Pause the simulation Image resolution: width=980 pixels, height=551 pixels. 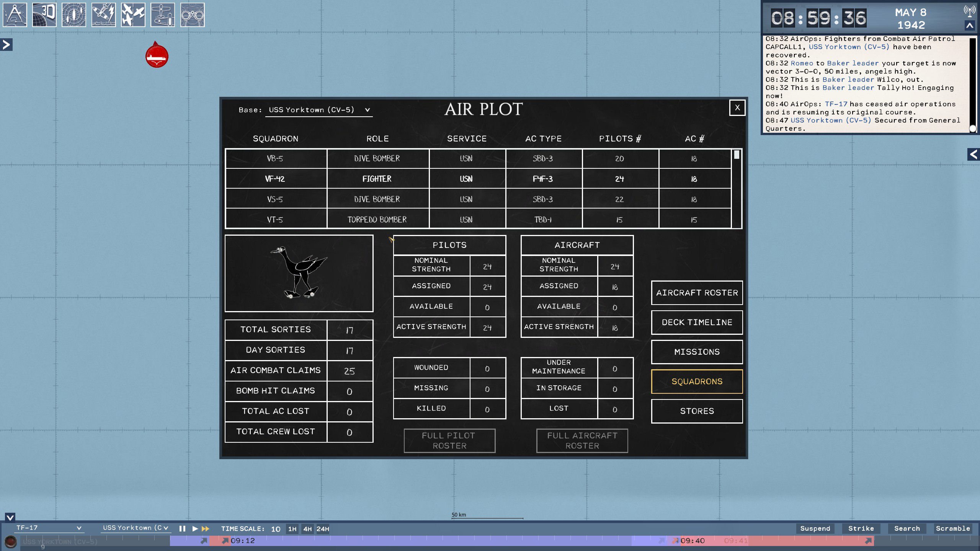pyautogui.click(x=182, y=528)
